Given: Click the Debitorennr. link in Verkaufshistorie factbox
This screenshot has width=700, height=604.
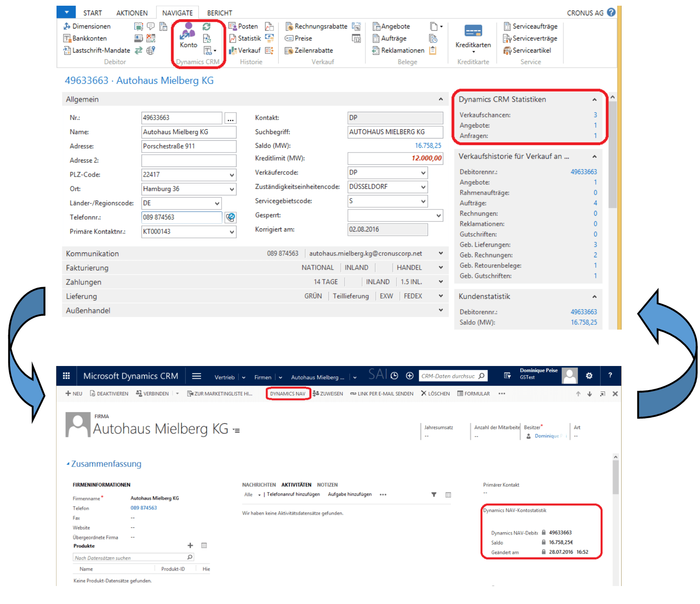Looking at the screenshot, I should click(583, 172).
